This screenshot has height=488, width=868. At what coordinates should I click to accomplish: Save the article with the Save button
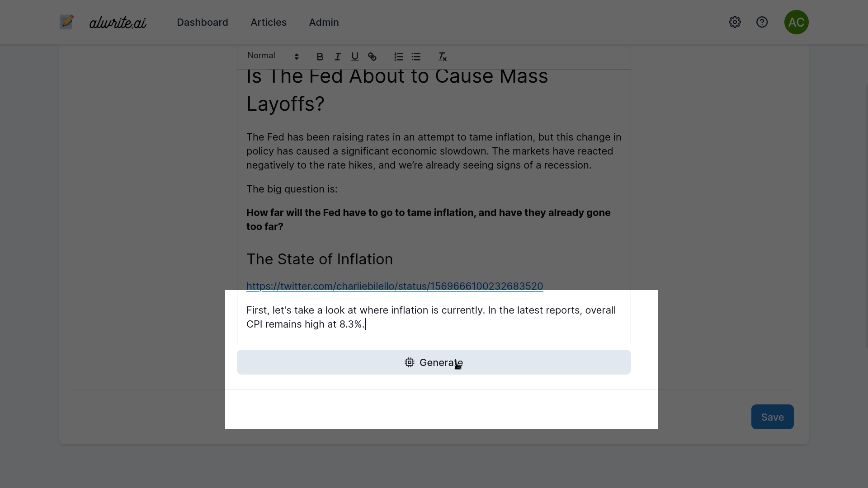click(x=772, y=417)
